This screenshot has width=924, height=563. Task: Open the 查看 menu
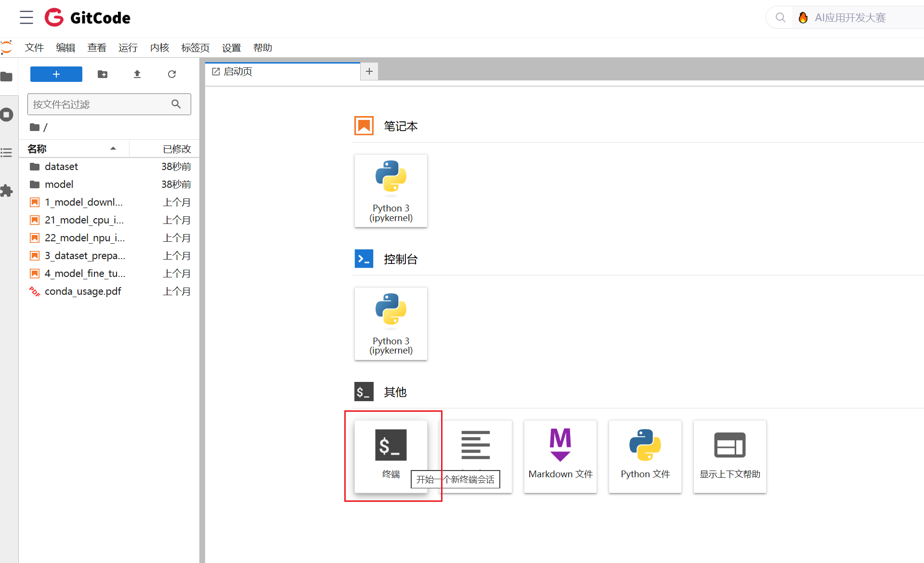click(x=97, y=48)
